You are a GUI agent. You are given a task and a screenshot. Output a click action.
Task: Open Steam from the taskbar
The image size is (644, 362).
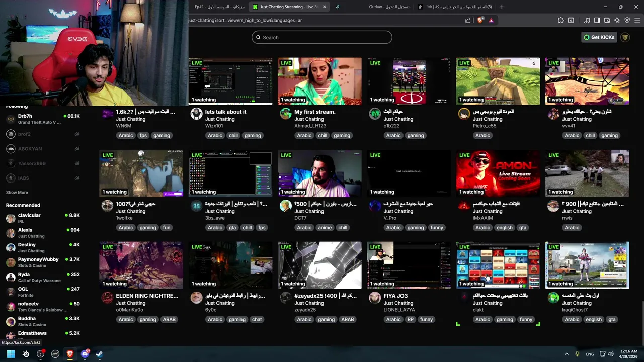coord(100,354)
